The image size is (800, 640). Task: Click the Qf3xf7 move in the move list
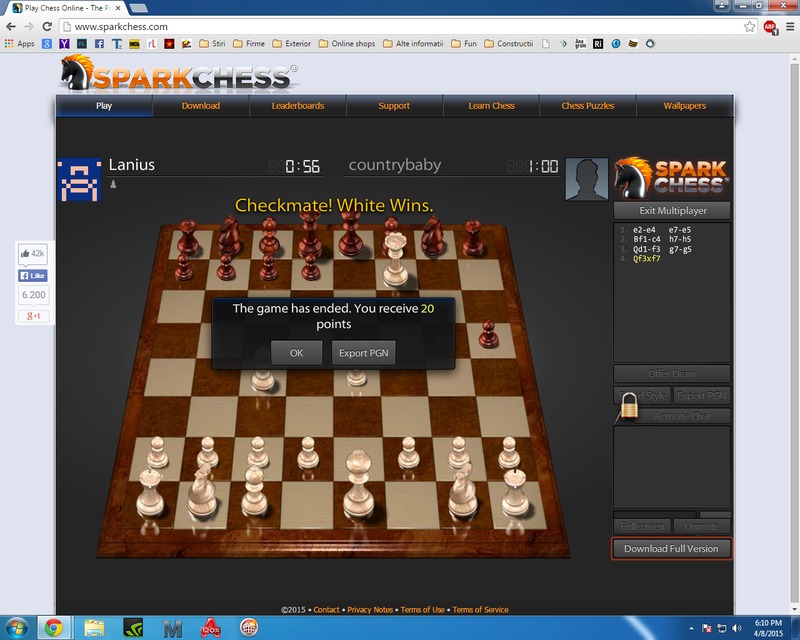pos(646,259)
